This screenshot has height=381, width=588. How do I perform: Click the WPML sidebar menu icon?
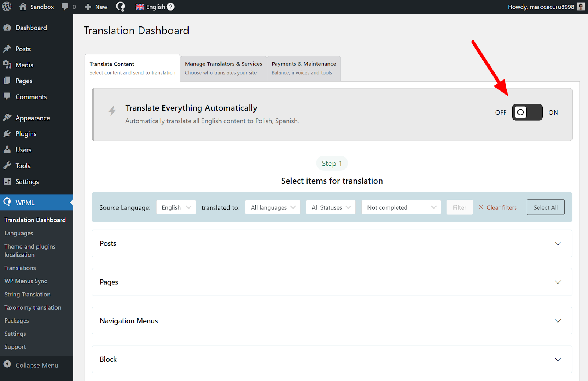pyautogui.click(x=7, y=202)
